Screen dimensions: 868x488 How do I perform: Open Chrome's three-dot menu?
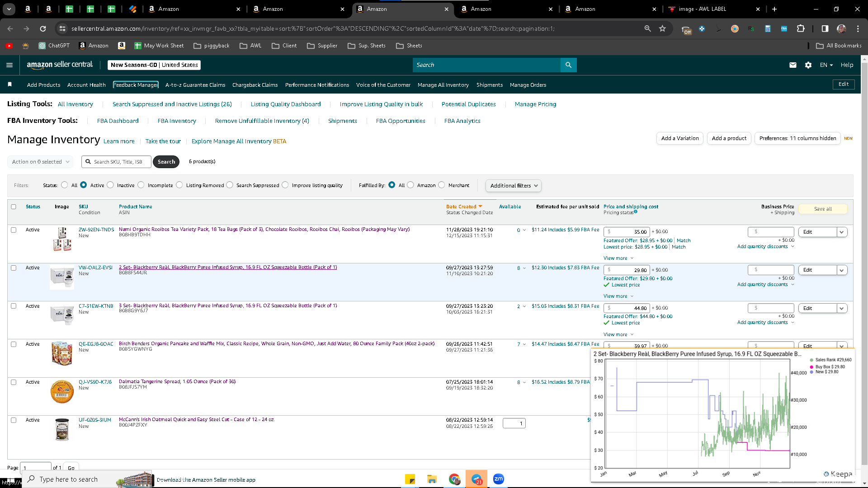[x=858, y=28]
